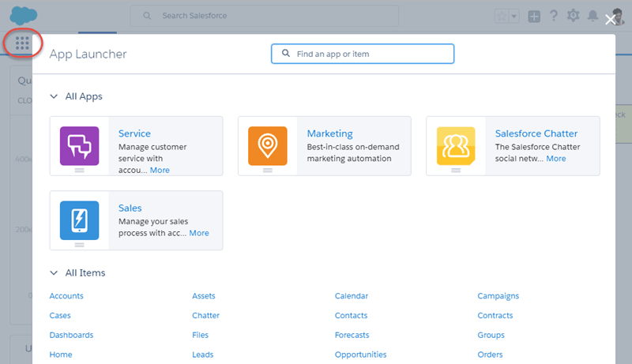
Task: Click the magnifier icon in app search
Action: 286,53
